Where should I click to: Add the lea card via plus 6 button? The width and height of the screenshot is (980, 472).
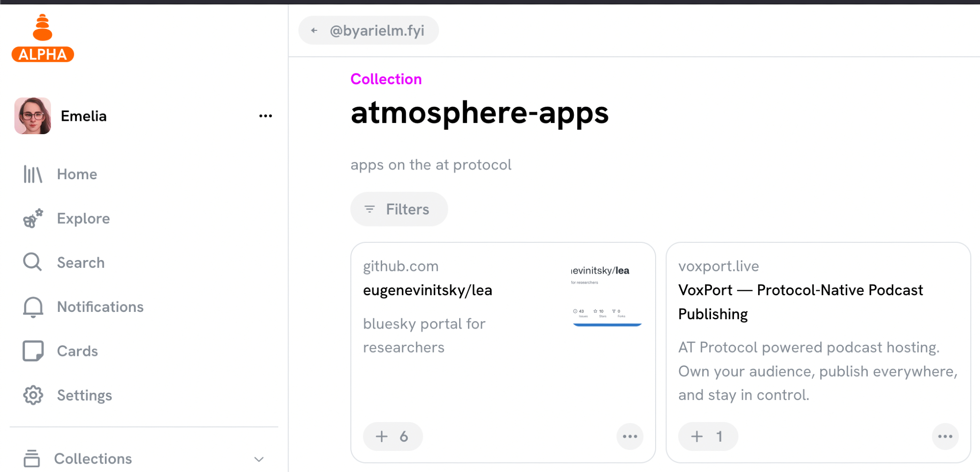(392, 436)
